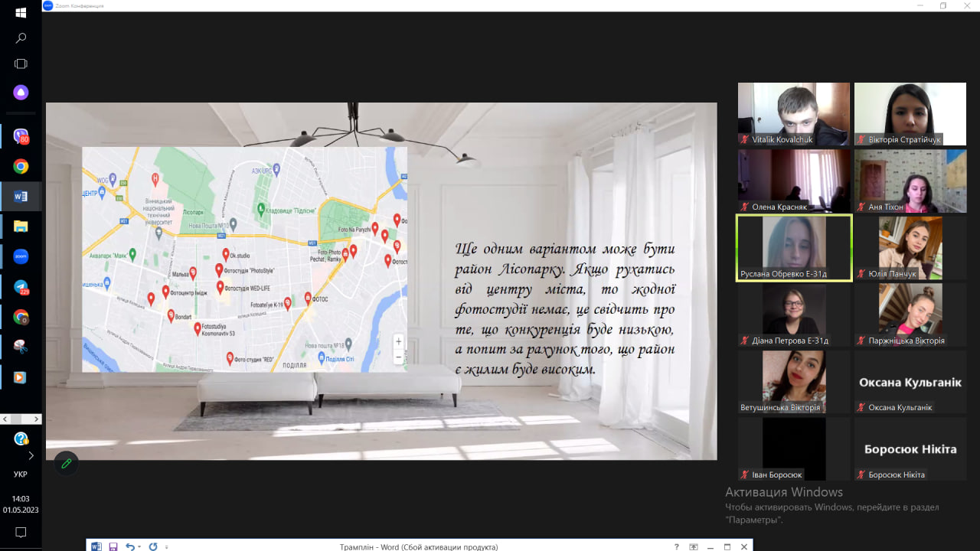Click the green annotation pencil icon
This screenshot has width=980, height=551.
click(x=67, y=463)
